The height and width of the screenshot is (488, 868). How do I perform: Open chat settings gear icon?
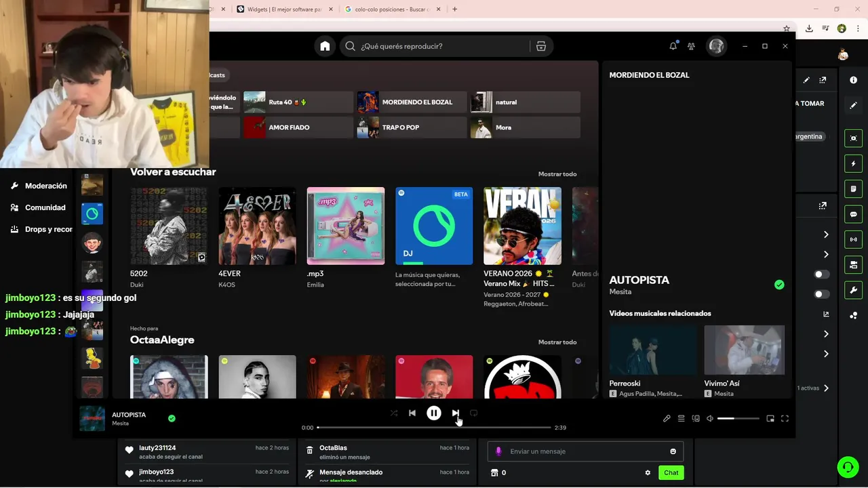tap(648, 472)
